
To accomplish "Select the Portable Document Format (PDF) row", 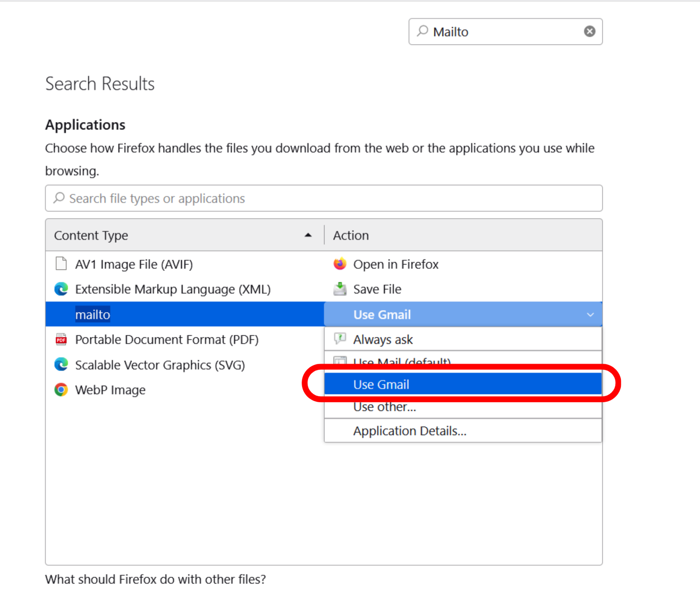I will 167,339.
